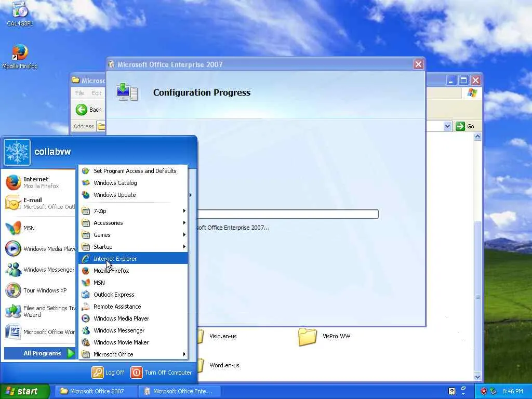Select the Visio.en-us folder
The width and height of the screenshot is (532, 399).
[x=223, y=336]
